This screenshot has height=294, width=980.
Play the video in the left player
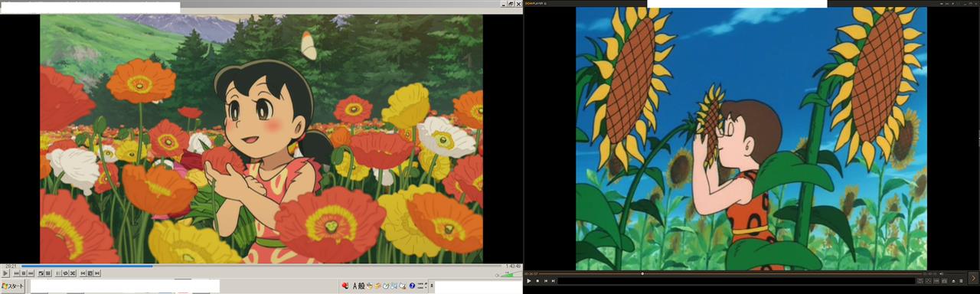tap(5, 273)
